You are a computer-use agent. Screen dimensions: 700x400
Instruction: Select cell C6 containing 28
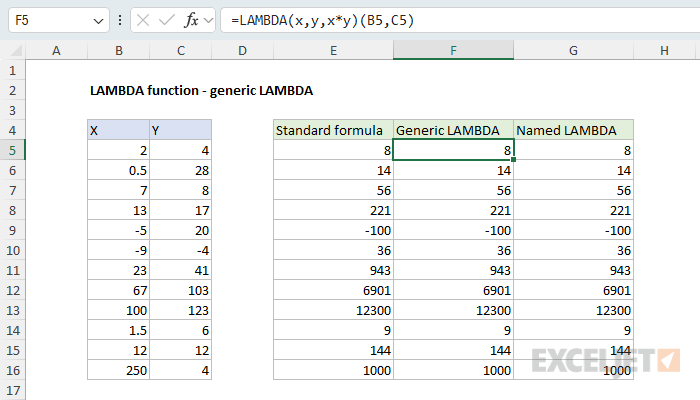181,171
